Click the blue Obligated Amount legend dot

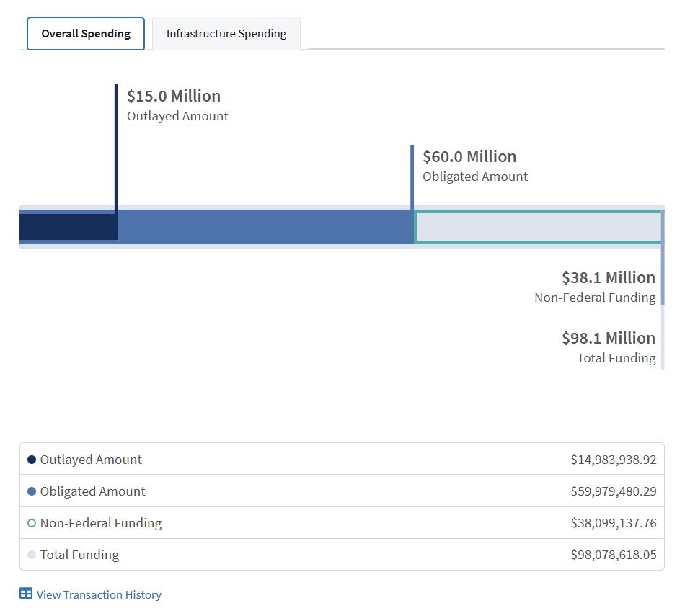coord(32,491)
